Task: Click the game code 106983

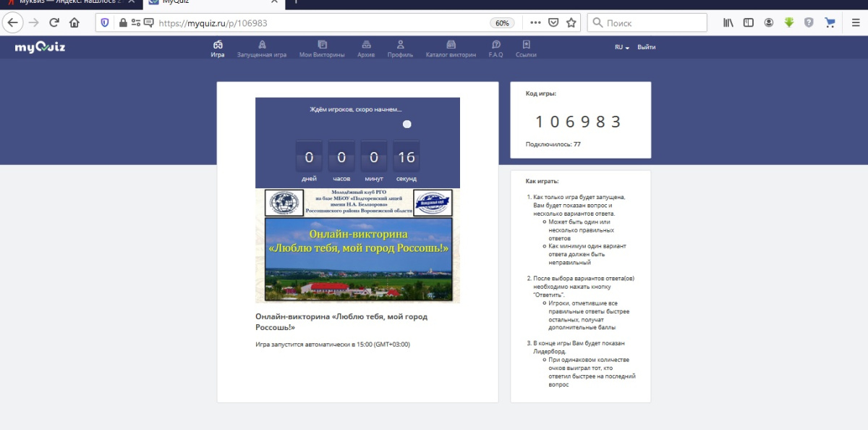Action: click(x=579, y=122)
